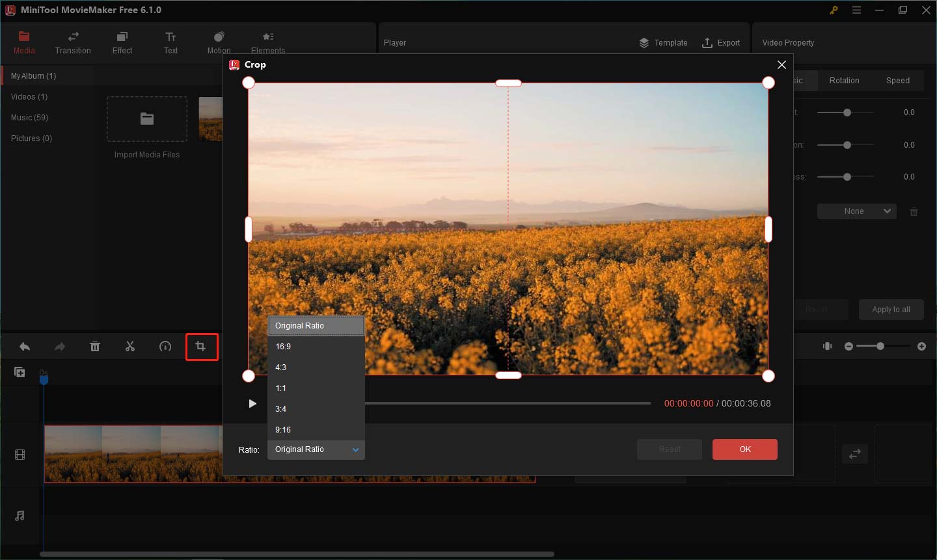This screenshot has height=560, width=937.
Task: Switch to the Rotation tab
Action: (x=844, y=80)
